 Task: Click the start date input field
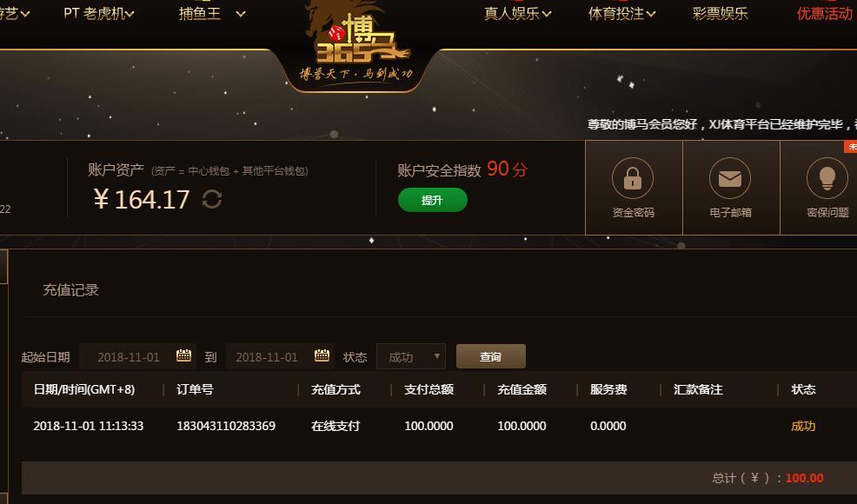click(137, 357)
